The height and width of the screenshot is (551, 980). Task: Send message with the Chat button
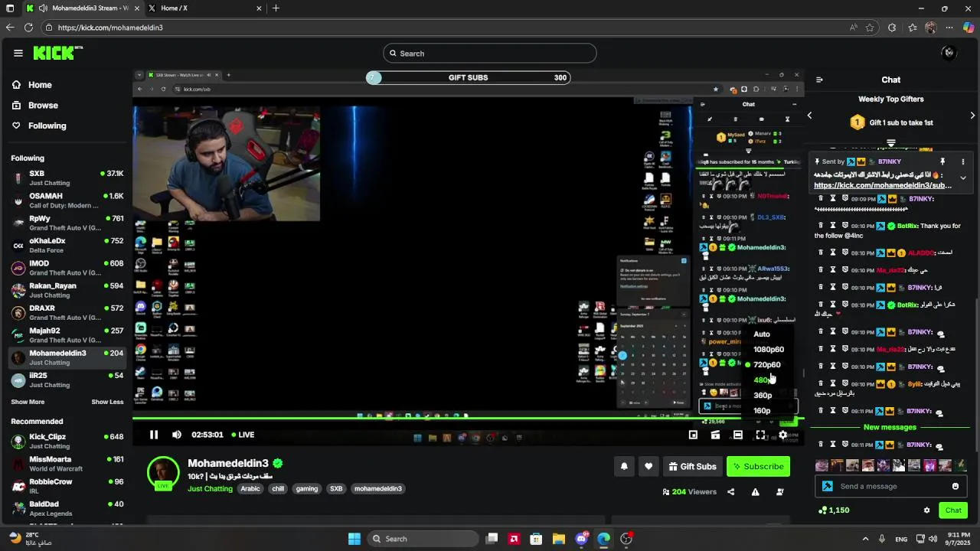tap(953, 510)
